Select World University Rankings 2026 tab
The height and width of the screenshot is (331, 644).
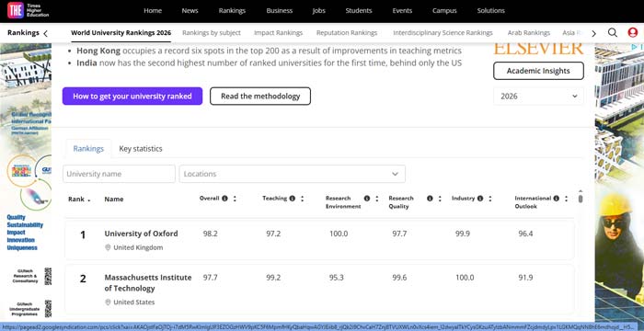(x=121, y=33)
